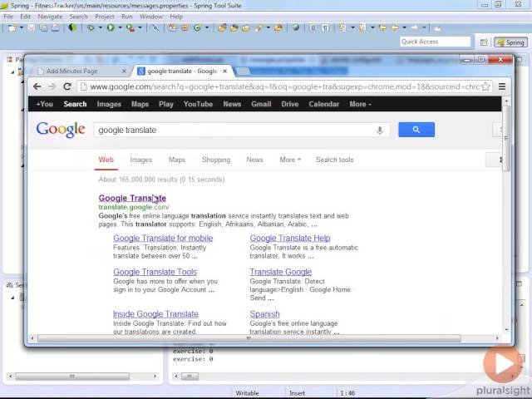Image resolution: width=532 pixels, height=399 pixels.
Task: Close the google translate browser tab
Action: coord(225,71)
